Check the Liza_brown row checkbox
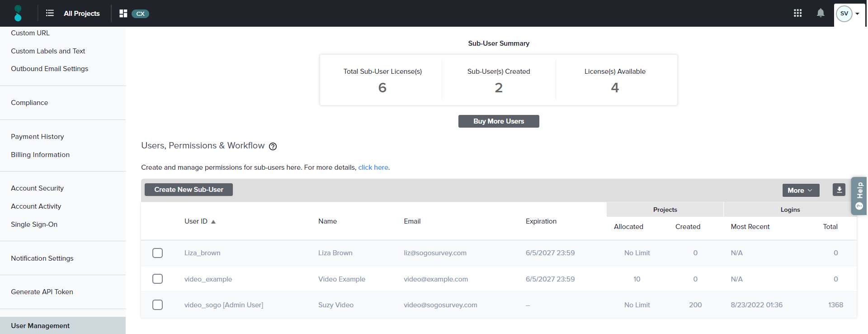This screenshot has width=868, height=334. (157, 253)
